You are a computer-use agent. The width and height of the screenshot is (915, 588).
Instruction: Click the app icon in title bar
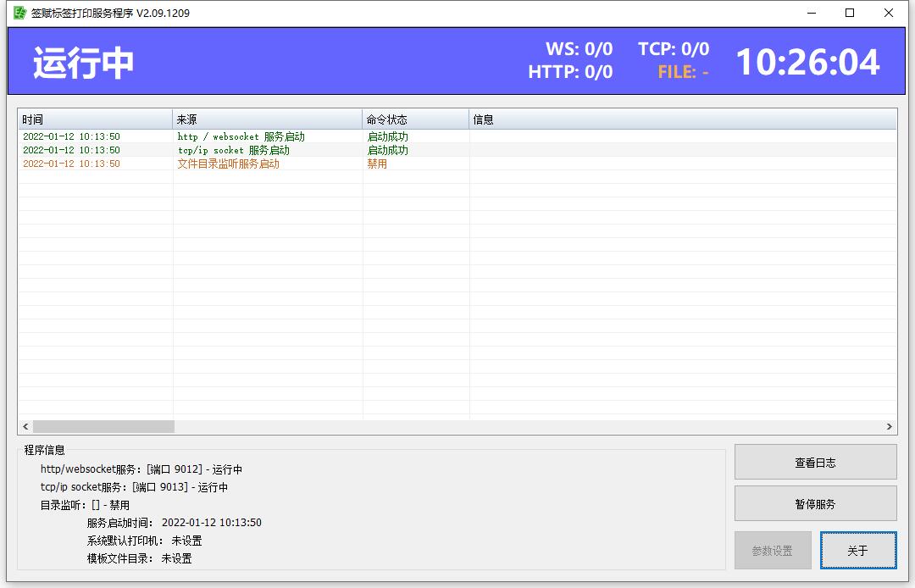(19, 13)
